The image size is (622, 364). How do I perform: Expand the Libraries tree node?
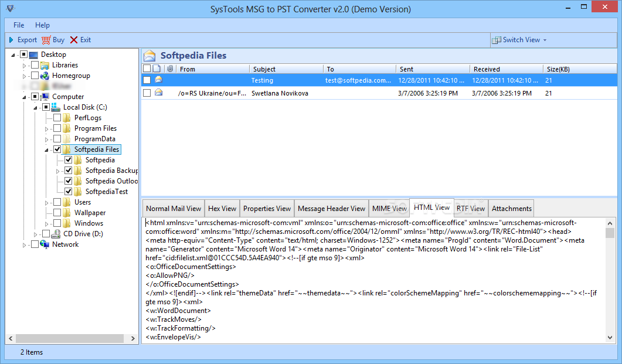24,66
